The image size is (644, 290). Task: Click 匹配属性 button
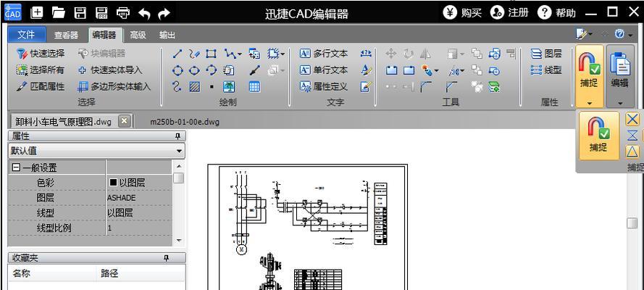pos(41,87)
